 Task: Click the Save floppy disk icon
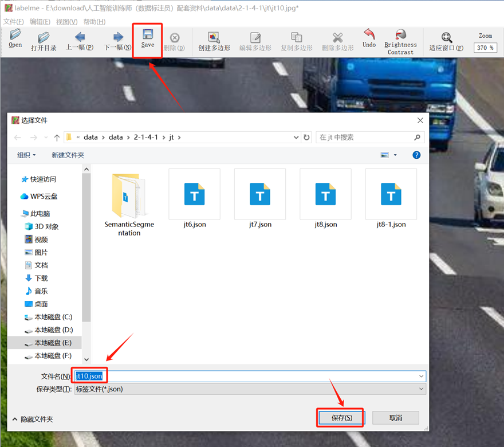pos(148,34)
